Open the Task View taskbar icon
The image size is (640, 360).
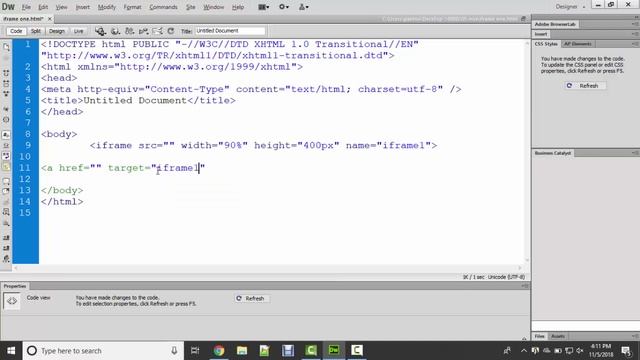pos(195,351)
